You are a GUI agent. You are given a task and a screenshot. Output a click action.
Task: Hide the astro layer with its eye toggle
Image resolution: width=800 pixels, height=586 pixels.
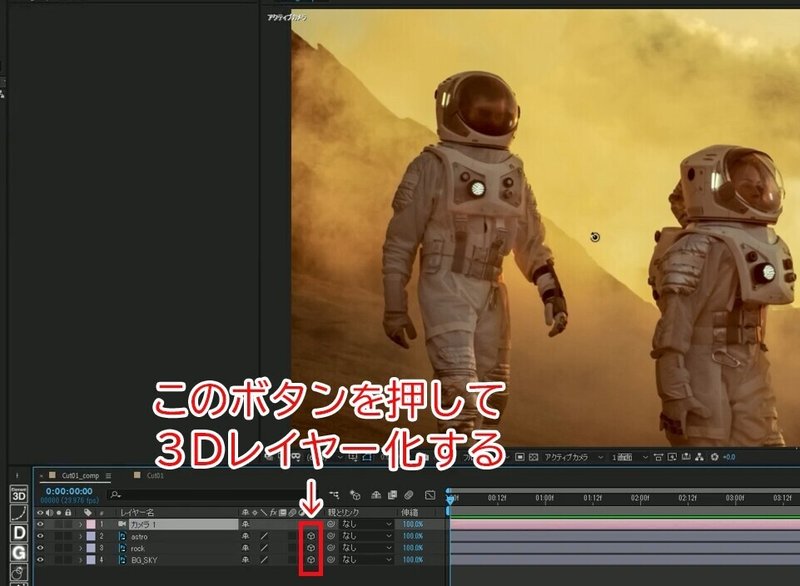pos(40,536)
